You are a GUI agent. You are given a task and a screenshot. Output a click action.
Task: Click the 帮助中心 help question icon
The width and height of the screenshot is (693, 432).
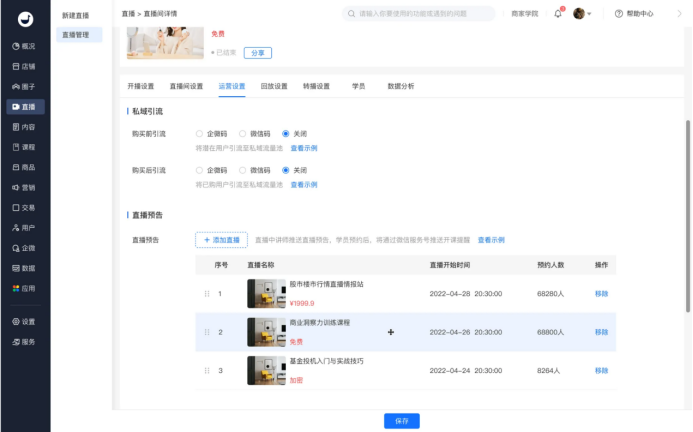coord(619,14)
